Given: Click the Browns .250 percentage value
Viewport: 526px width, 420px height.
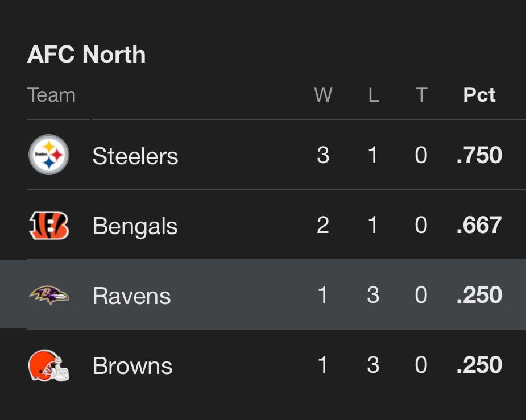Looking at the screenshot, I should (x=479, y=365).
